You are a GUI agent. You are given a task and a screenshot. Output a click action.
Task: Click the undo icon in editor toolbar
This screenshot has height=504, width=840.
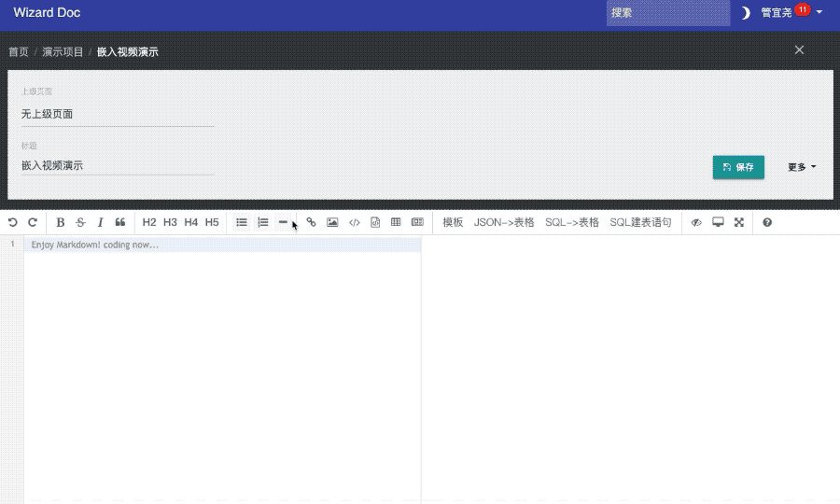click(x=13, y=222)
